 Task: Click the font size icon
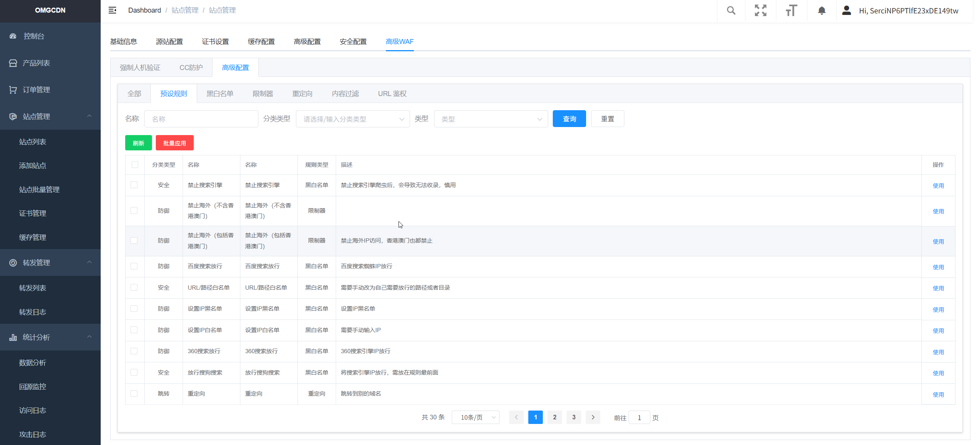(x=791, y=10)
